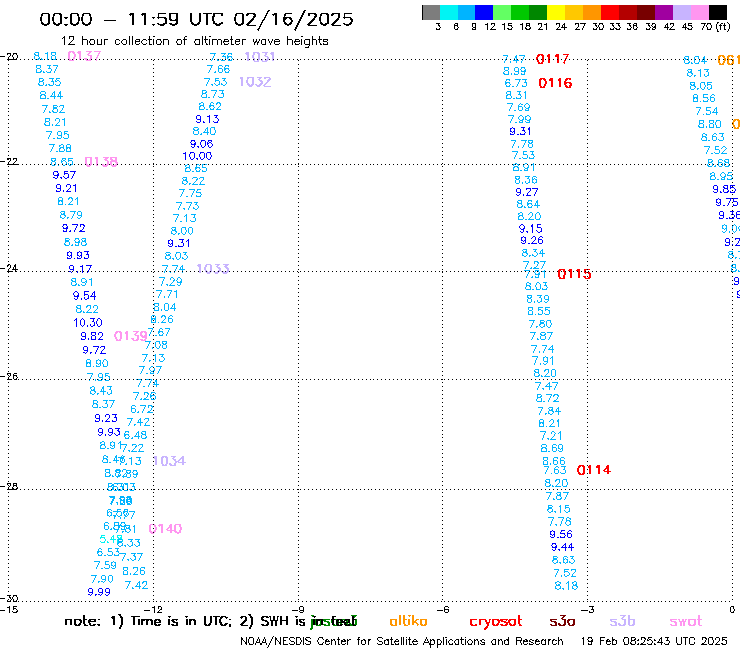This screenshot has height=650, width=740.
Task: Click the gray 3 ft legend swatch
Action: (431, 12)
